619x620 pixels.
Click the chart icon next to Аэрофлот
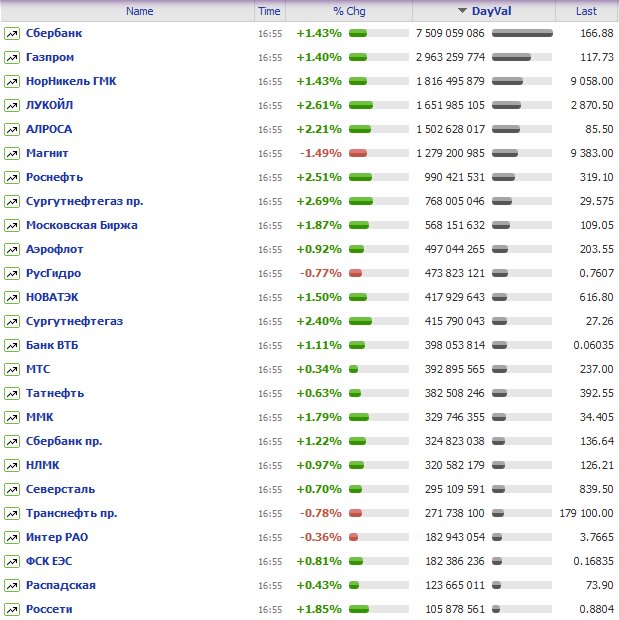tap(12, 249)
